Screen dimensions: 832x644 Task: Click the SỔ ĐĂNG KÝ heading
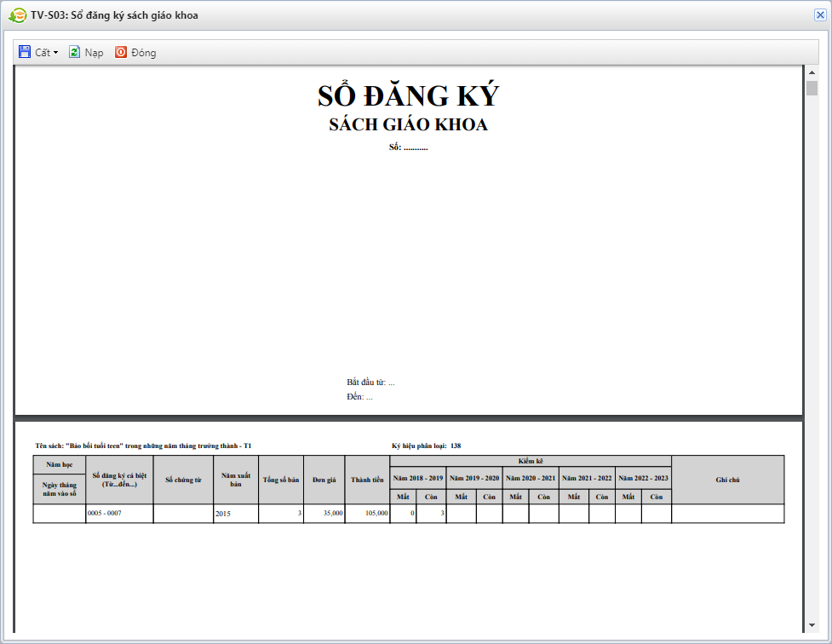(409, 96)
